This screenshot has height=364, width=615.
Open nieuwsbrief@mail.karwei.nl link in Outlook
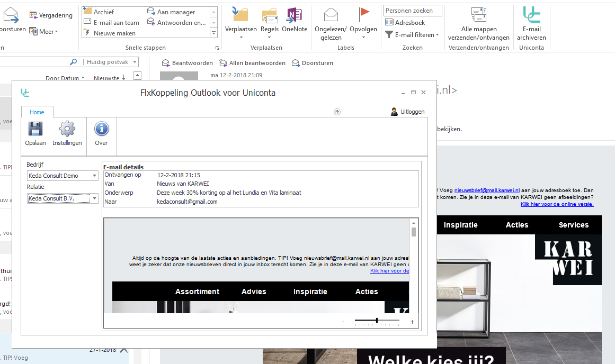coord(487,190)
